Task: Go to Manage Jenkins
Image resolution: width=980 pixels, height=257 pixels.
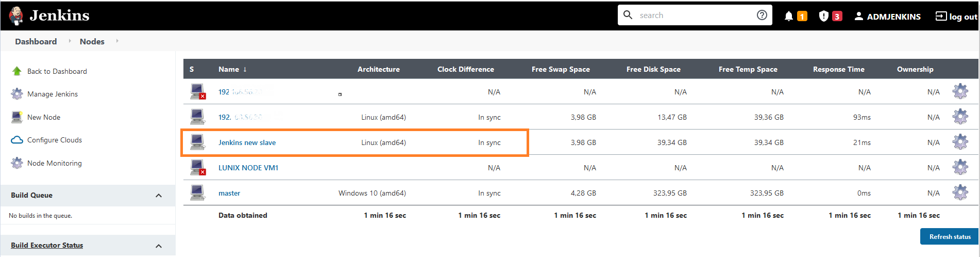Action: (x=53, y=94)
